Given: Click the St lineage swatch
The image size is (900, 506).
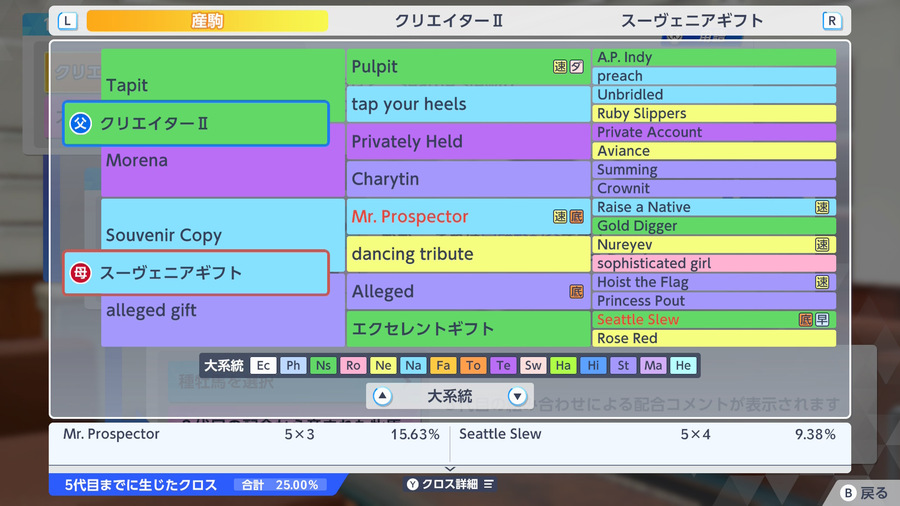Looking at the screenshot, I should pyautogui.click(x=623, y=365).
